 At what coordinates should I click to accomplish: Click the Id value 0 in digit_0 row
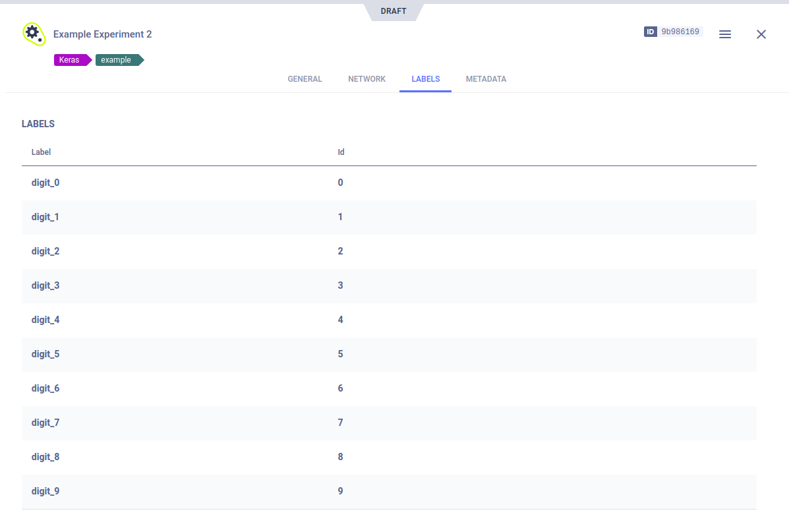[x=340, y=183]
